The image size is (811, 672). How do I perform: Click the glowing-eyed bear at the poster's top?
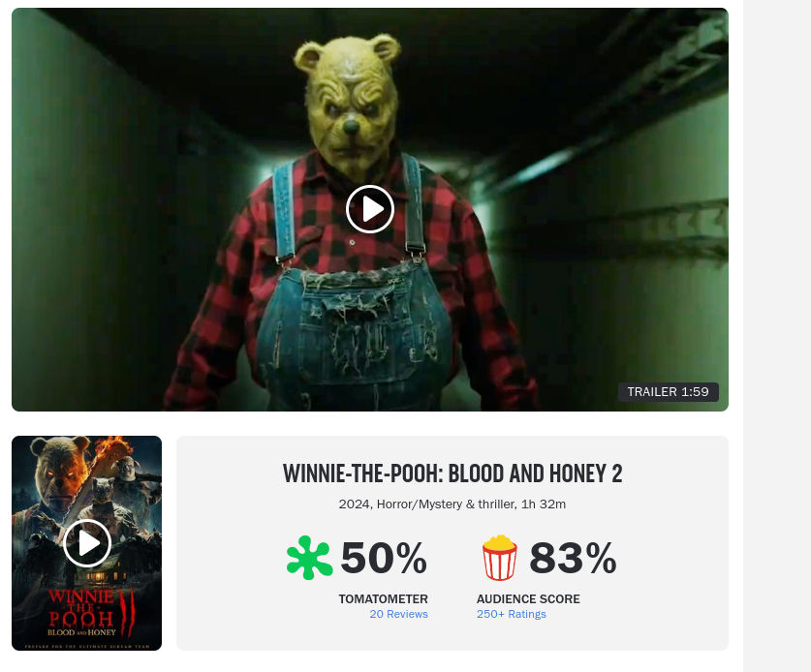coord(61,471)
